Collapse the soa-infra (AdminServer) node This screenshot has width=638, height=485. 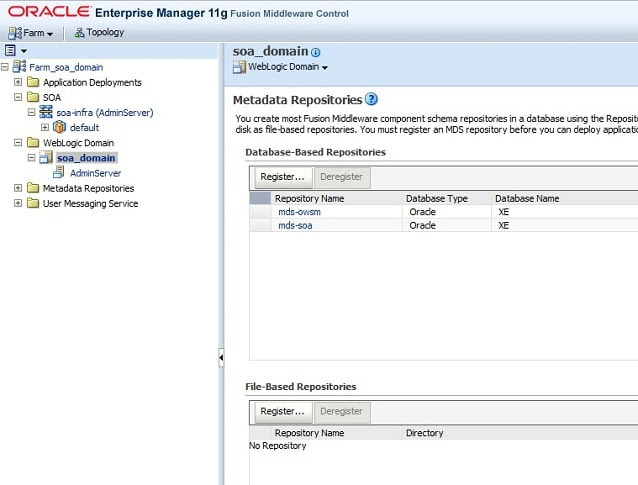coord(31,112)
